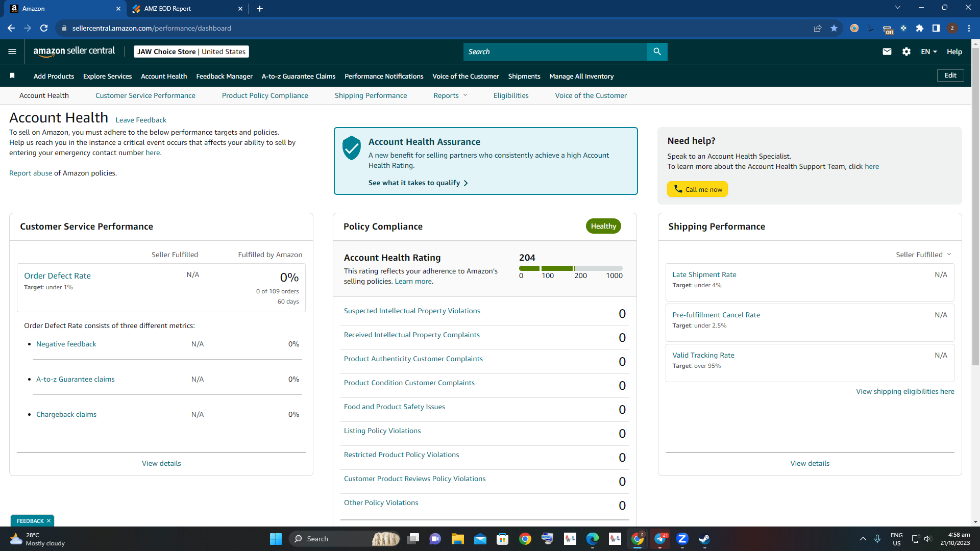Open Listing Policy Violations link
This screenshot has width=980, height=551.
382,431
